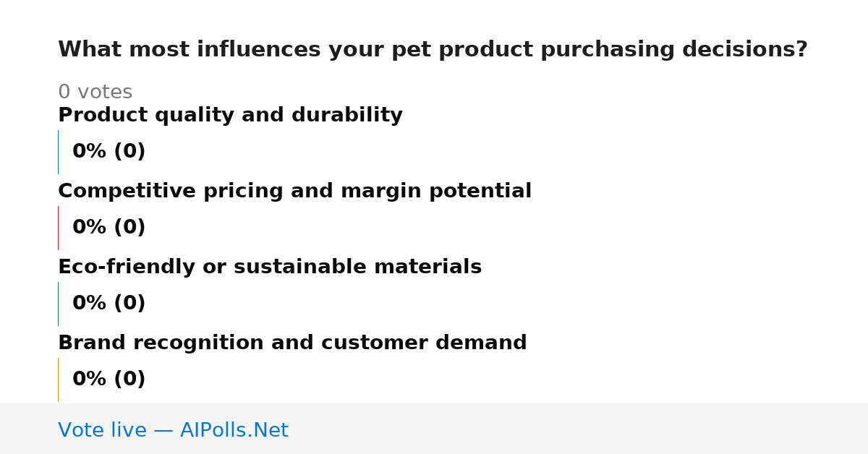Pick Eco-friendly or sustainable materials option
The width and height of the screenshot is (868, 454).
[270, 267]
